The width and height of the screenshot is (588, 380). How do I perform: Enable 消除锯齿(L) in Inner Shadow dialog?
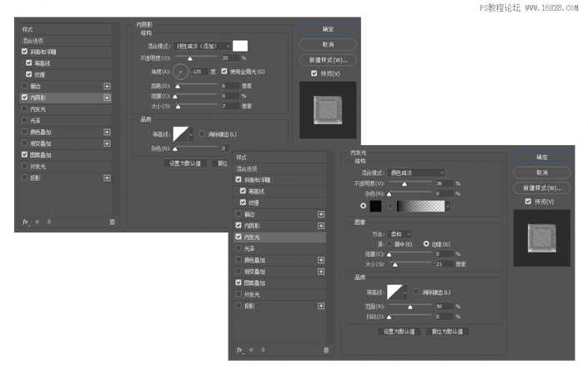point(202,134)
